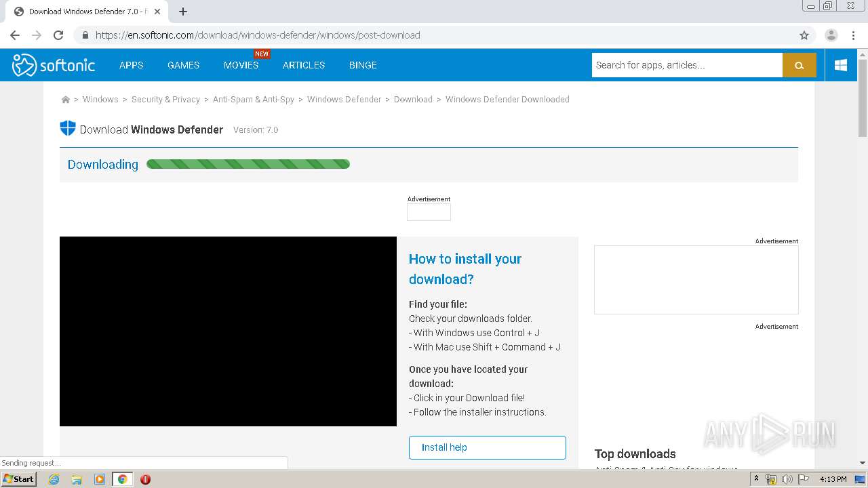Open the ARTICLES menu
Viewport: 868px width, 488px height.
click(x=304, y=65)
